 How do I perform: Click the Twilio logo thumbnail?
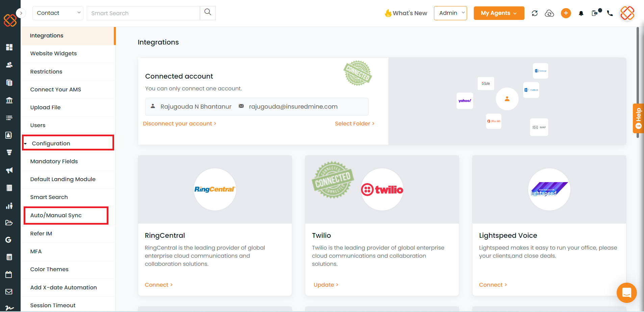pyautogui.click(x=382, y=189)
